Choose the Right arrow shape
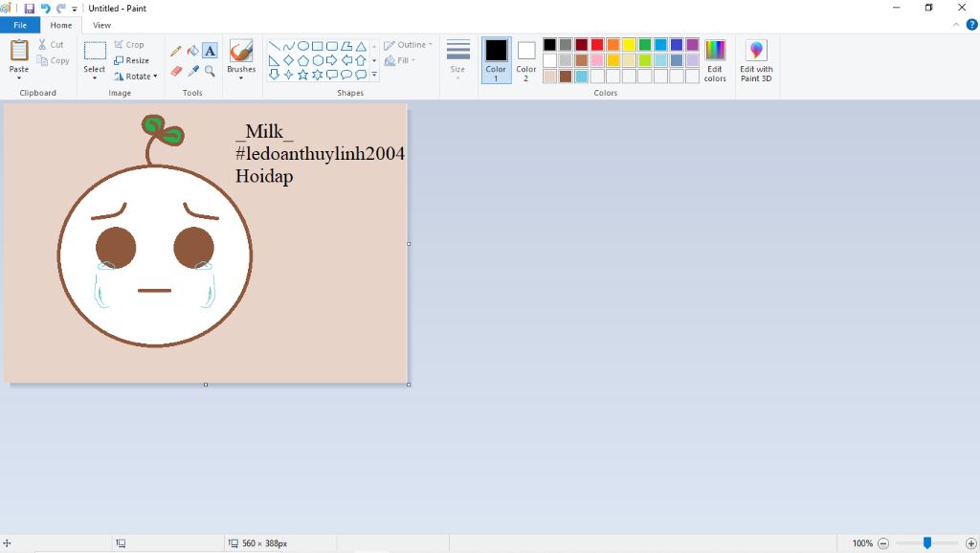This screenshot has height=553, width=980. [x=332, y=60]
